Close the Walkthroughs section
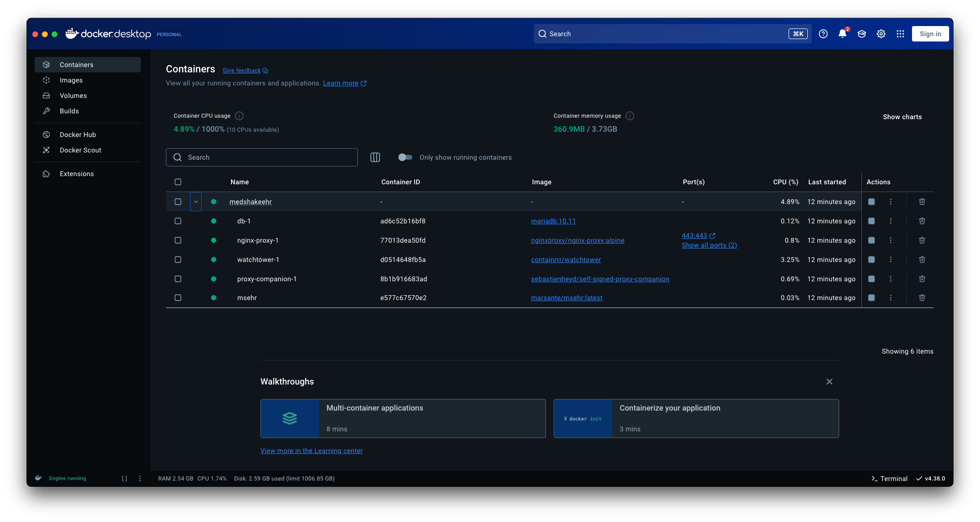The width and height of the screenshot is (980, 522). point(830,382)
